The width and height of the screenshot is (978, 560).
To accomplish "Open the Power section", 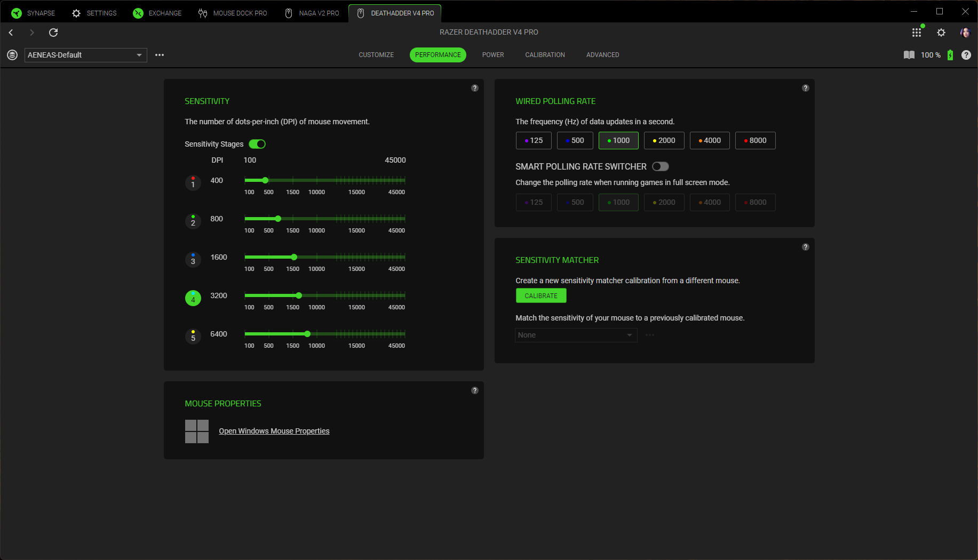I will [493, 55].
